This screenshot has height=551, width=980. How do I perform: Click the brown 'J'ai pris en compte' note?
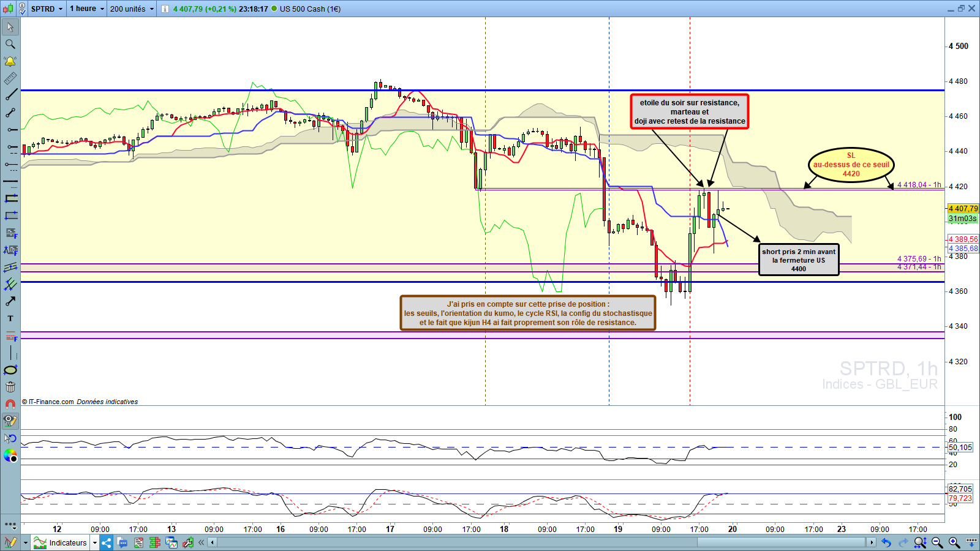pos(528,313)
